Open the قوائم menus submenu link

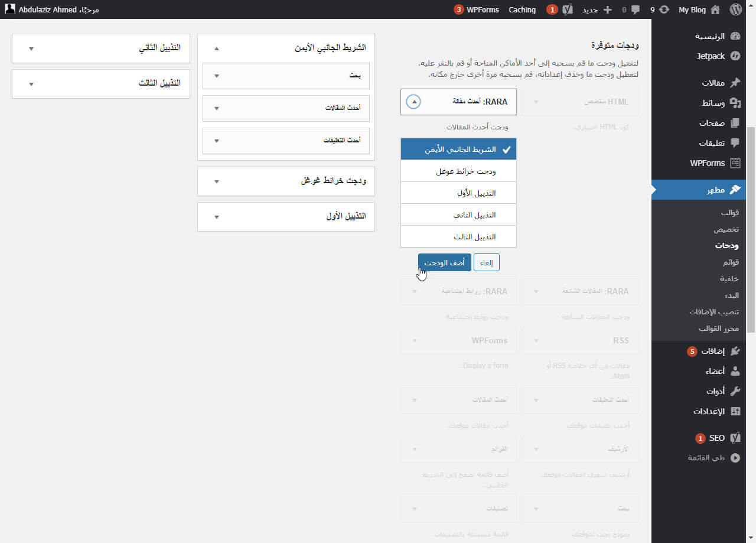(731, 262)
